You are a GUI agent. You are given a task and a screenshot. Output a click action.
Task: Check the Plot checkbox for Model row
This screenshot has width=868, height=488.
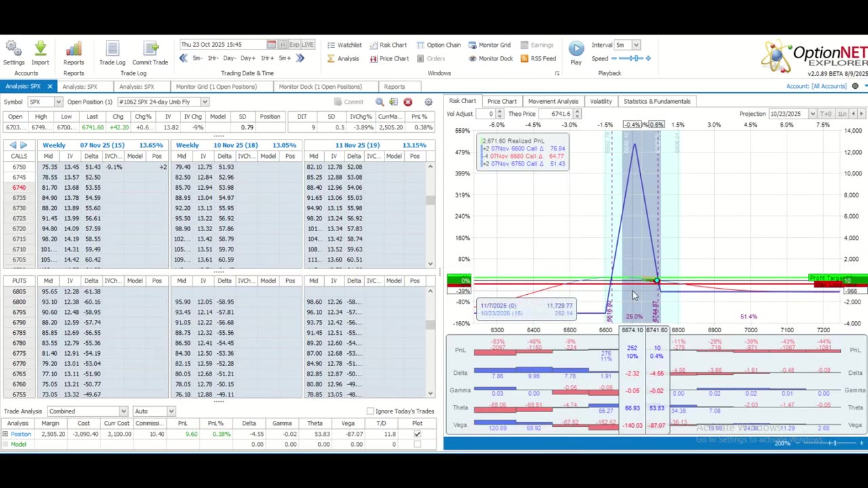[417, 445]
